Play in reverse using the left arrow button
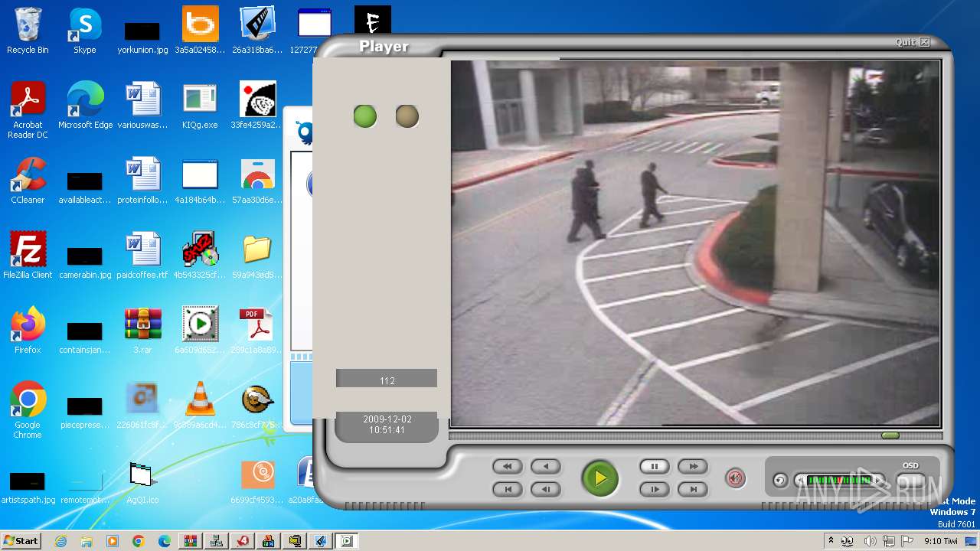 pyautogui.click(x=546, y=466)
